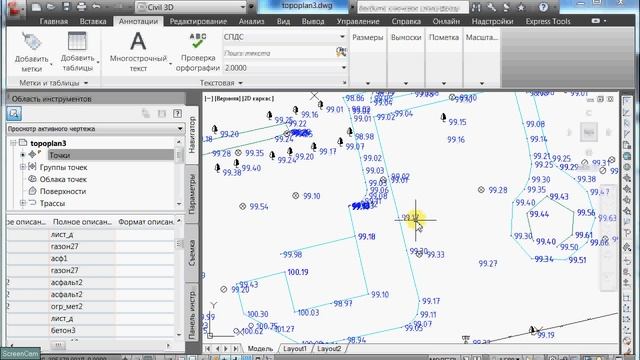Image resolution: width=640 pixels, height=360 pixels.
Task: Switch to the Layout1 tab
Action: pyautogui.click(x=295, y=349)
